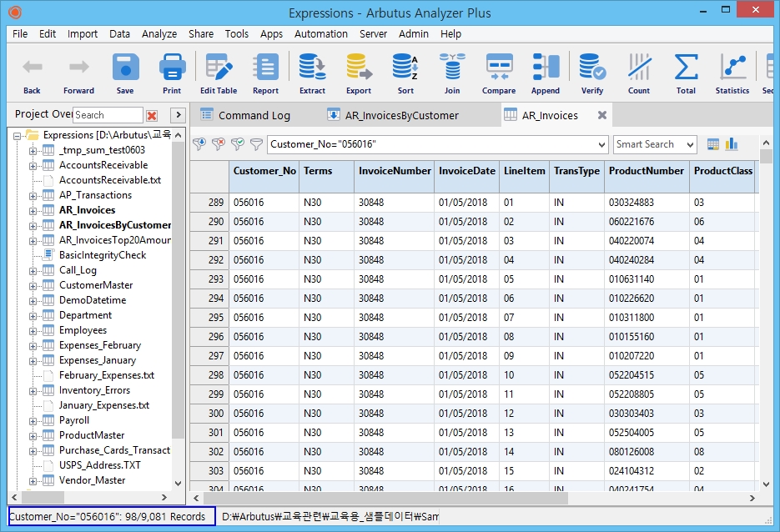Viewport: 780px width, 532px height.
Task: Clear the Project Overview search with red X
Action: click(152, 115)
